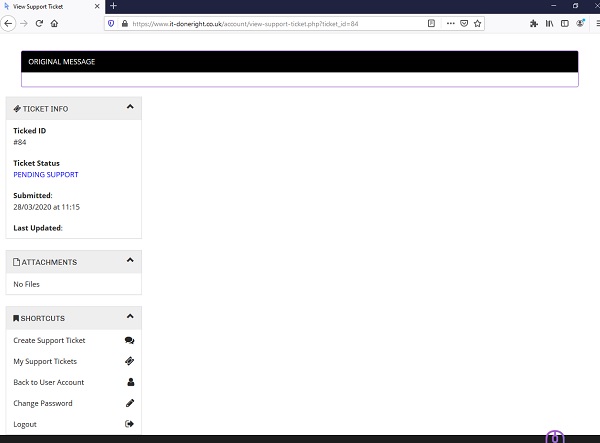
Task: Restore down the browser window
Action: [576, 6]
